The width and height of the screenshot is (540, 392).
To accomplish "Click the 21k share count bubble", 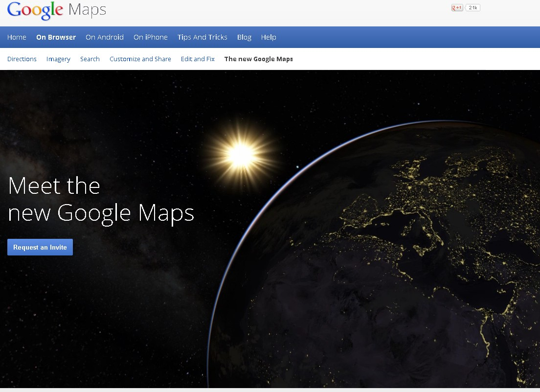I will tap(472, 7).
